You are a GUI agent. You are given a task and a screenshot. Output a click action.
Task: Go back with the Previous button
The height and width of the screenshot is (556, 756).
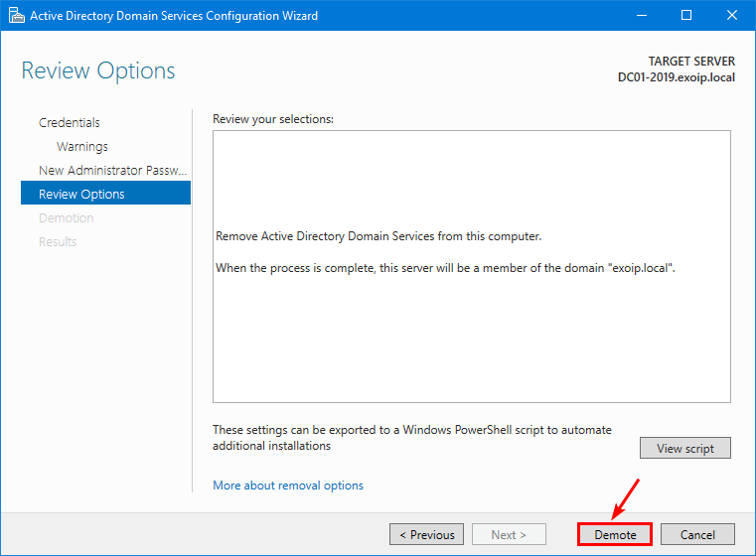pyautogui.click(x=426, y=534)
